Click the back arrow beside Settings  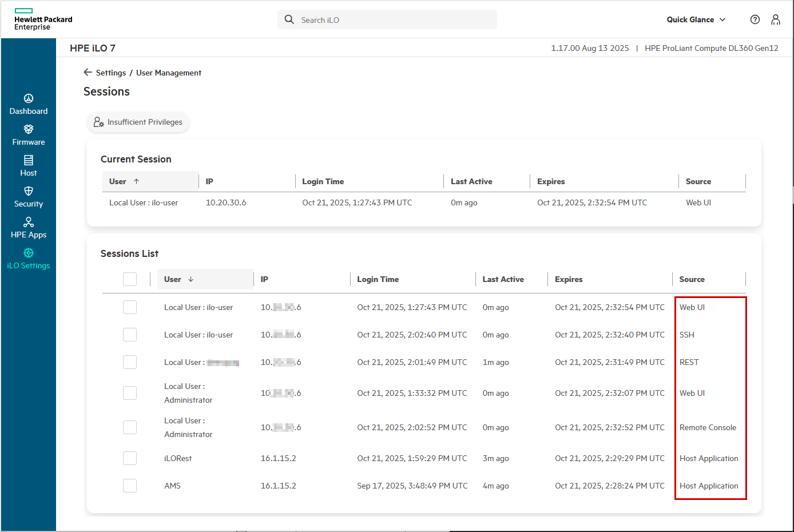click(88, 72)
